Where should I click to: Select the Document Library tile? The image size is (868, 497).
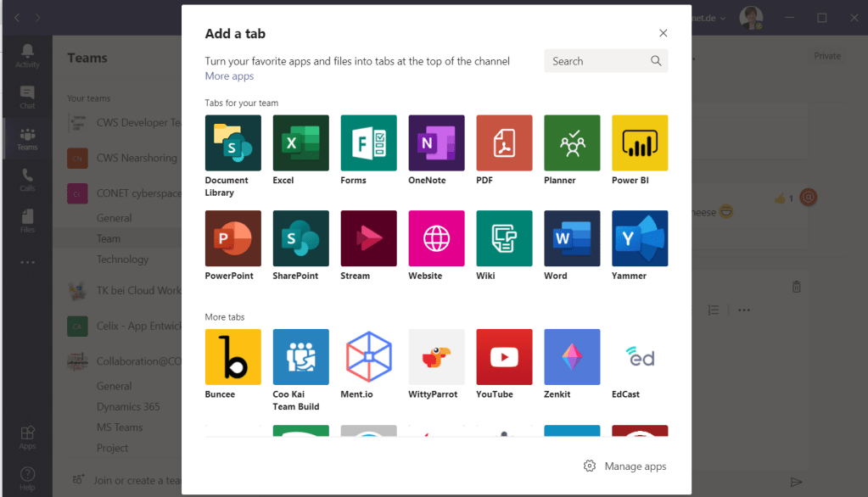(232, 143)
